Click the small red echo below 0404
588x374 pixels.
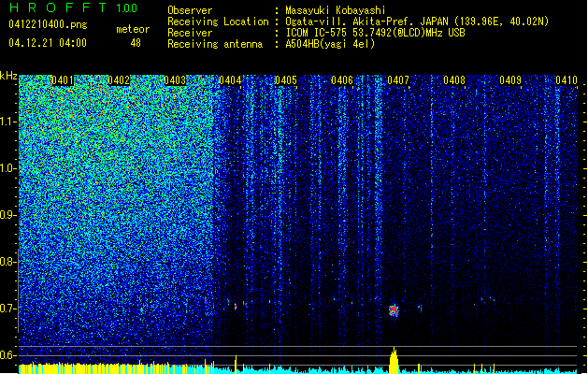(x=236, y=307)
